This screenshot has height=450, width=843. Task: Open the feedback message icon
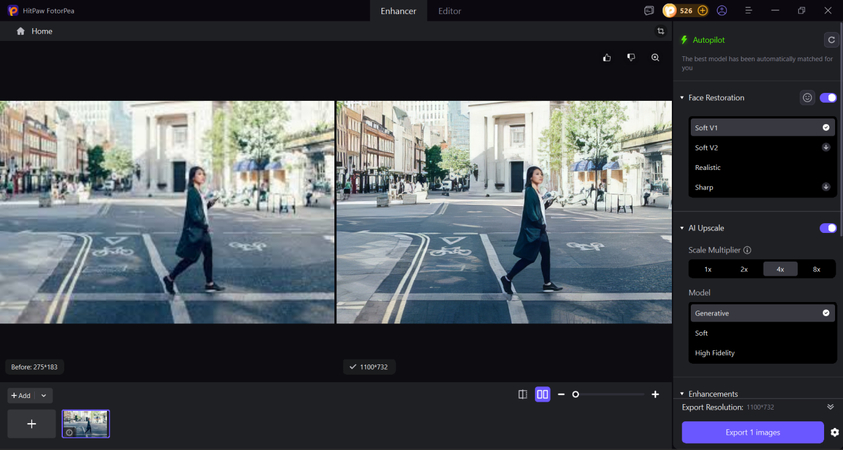[x=649, y=10]
